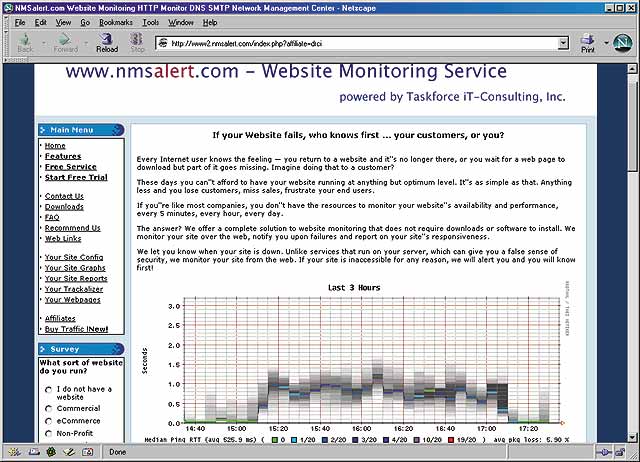This screenshot has height=462, width=640.
Task: Reload the current page
Action: pos(107,42)
